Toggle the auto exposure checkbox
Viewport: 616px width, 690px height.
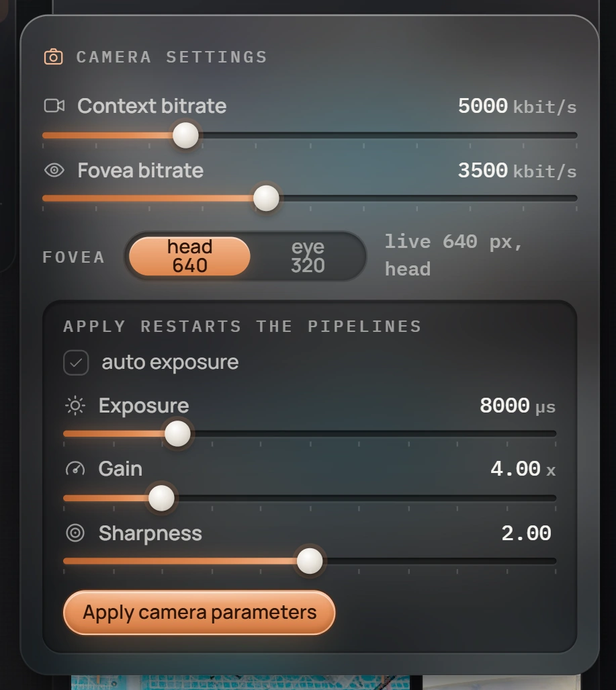tap(76, 363)
